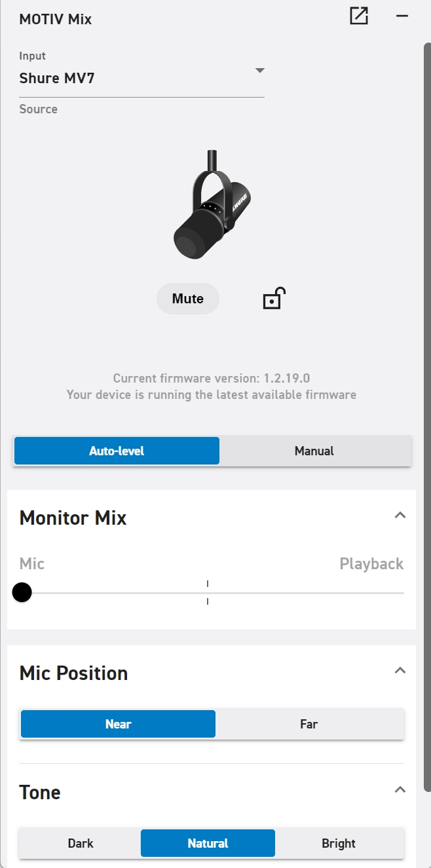Minimize the MOTIV Mix panel
The width and height of the screenshot is (431, 868).
point(402,16)
